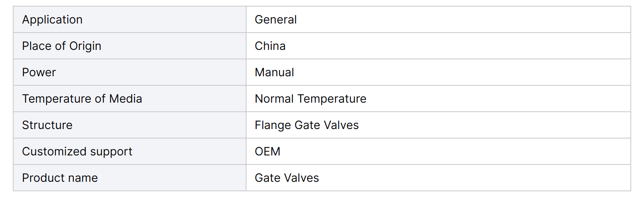This screenshot has width=644, height=202.
Task: Click the Power row label
Action: tap(39, 73)
